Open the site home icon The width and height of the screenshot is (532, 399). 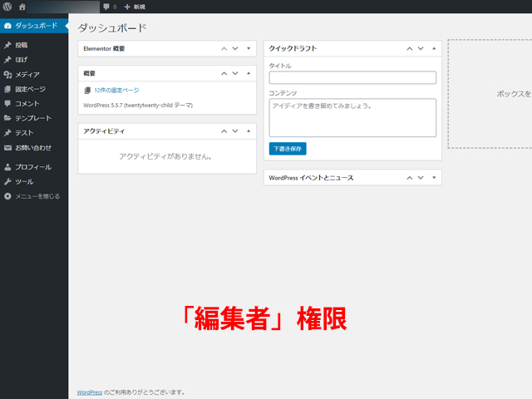click(x=22, y=7)
